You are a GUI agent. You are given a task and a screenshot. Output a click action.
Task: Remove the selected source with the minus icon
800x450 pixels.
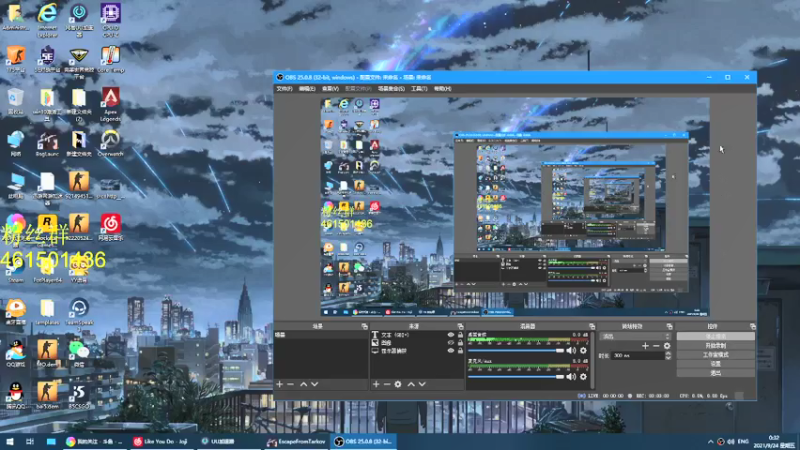point(387,384)
